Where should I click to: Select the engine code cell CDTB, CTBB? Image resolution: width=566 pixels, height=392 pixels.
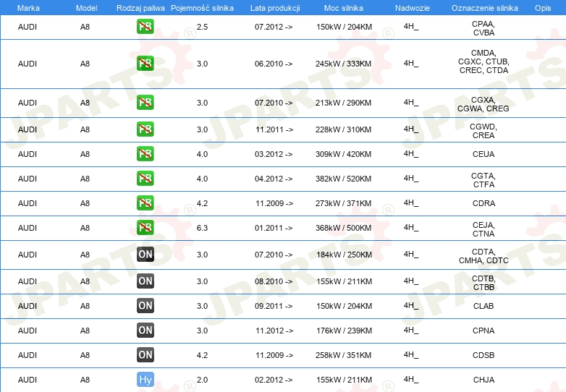pyautogui.click(x=483, y=283)
